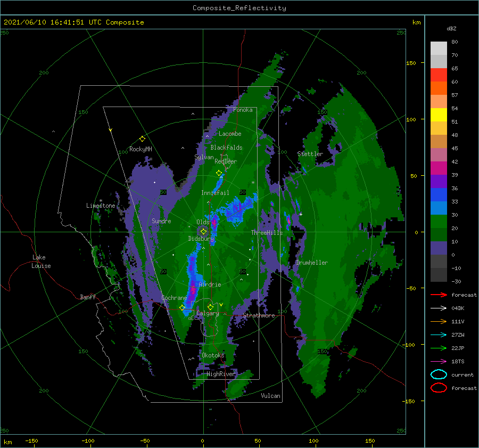Pick the light blue 30-33 dBZ swatch
The width and height of the screenshot is (479, 448).
pyautogui.click(x=439, y=208)
